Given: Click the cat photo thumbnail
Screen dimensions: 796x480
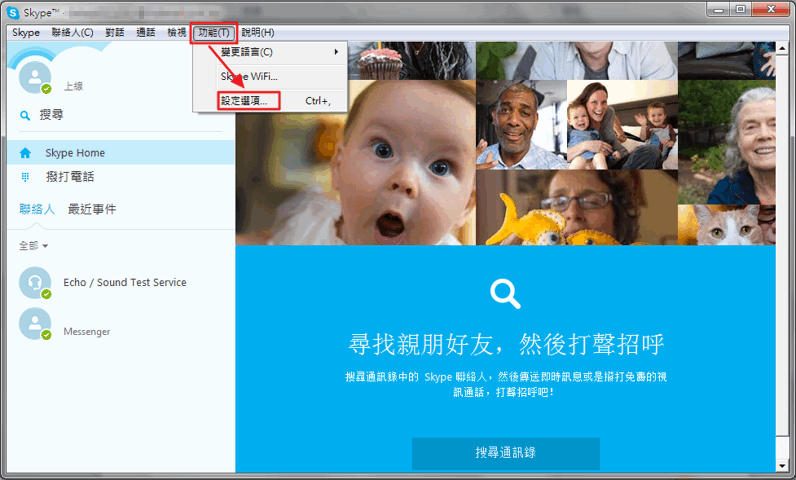Looking at the screenshot, I should pyautogui.click(x=726, y=225).
